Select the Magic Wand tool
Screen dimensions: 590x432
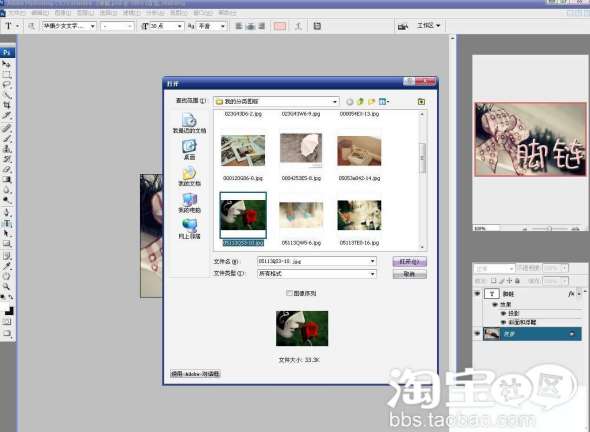tap(6, 95)
